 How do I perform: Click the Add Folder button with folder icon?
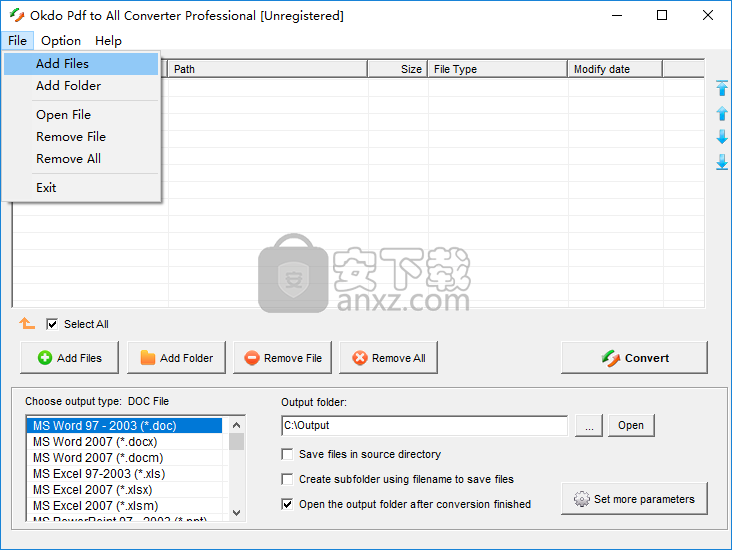tap(176, 358)
